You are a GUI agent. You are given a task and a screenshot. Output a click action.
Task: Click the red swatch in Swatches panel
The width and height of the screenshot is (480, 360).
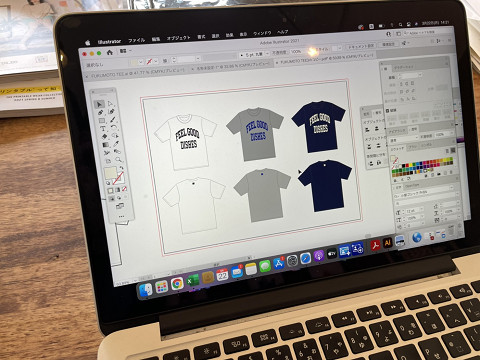(x=407, y=165)
